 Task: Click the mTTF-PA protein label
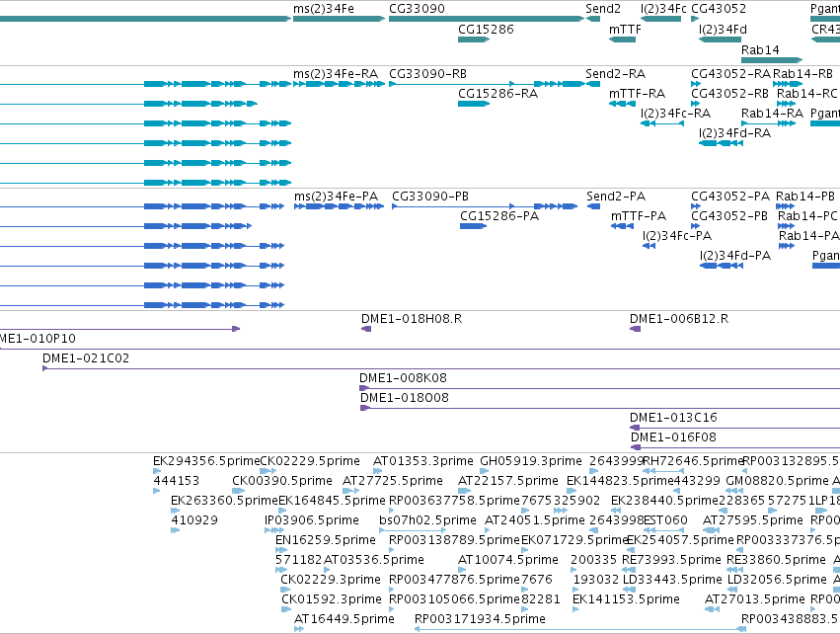click(639, 216)
